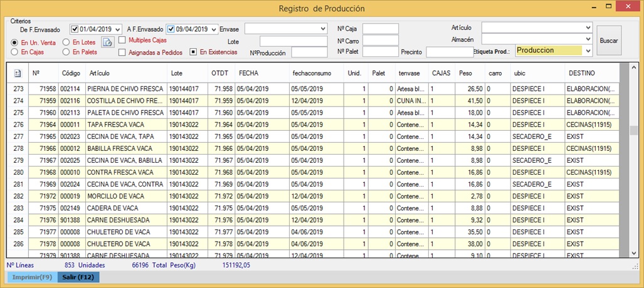The image size is (644, 288).
Task: Expand the Almacén dropdown
Action: 588,39
